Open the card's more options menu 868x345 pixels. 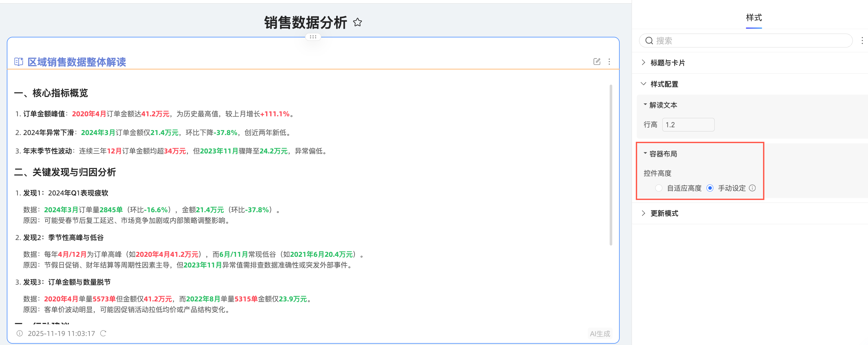click(x=609, y=61)
